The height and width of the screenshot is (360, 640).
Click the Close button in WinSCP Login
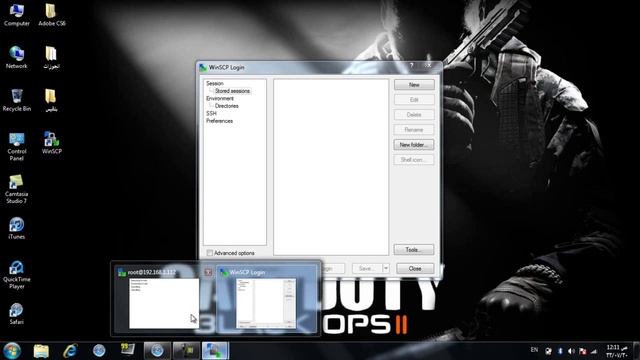click(x=415, y=268)
